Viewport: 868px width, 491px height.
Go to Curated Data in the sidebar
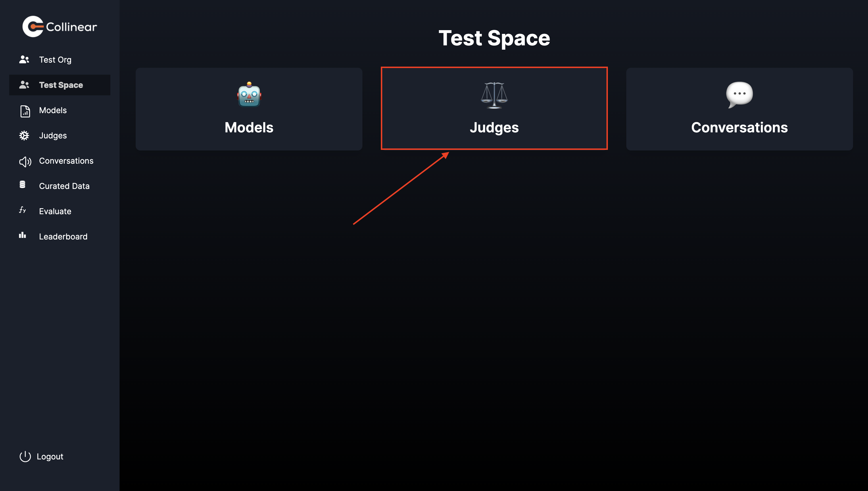pos(64,186)
